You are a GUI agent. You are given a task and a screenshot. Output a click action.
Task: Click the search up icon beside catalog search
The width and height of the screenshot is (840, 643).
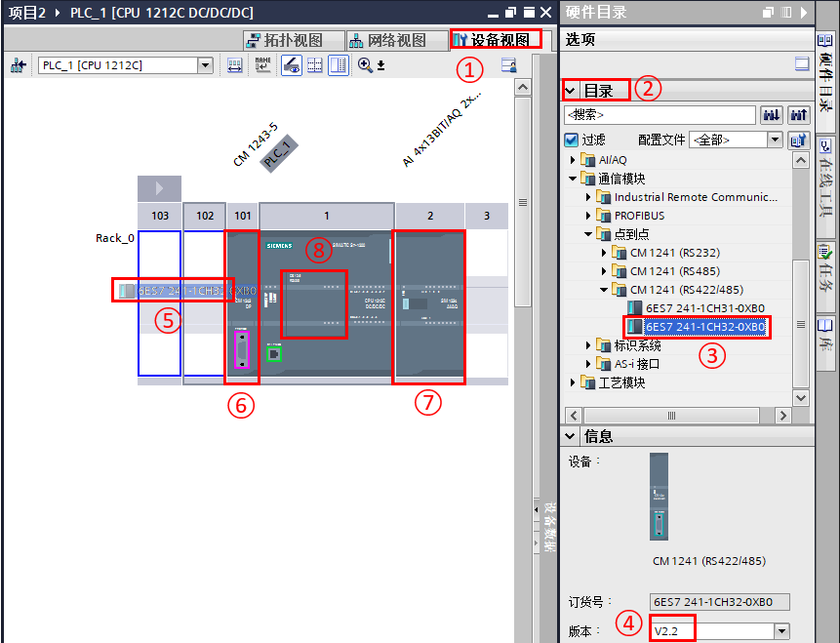pos(798,115)
